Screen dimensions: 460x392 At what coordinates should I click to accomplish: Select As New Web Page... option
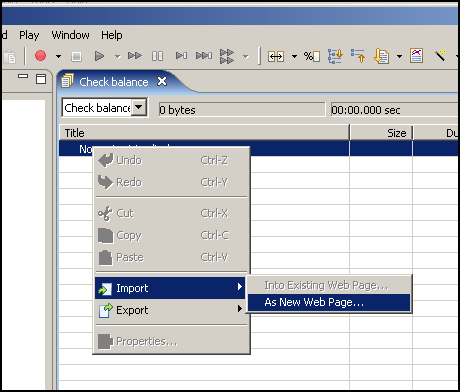tap(329, 302)
